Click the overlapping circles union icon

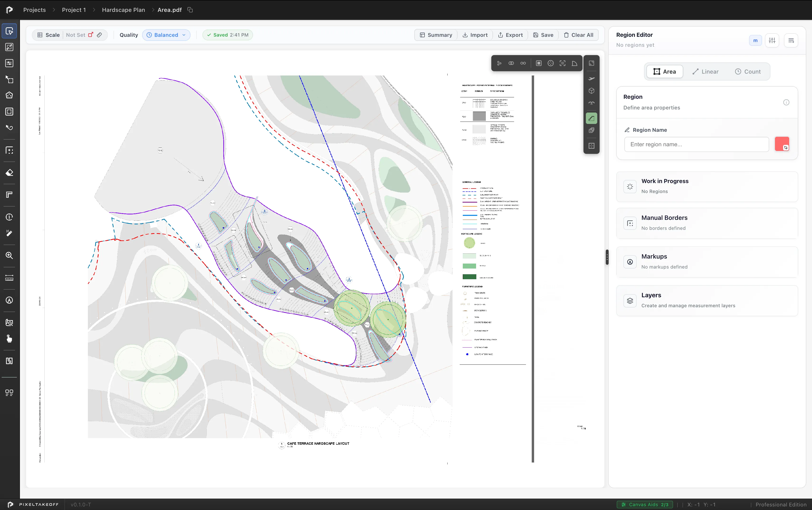[511, 63]
